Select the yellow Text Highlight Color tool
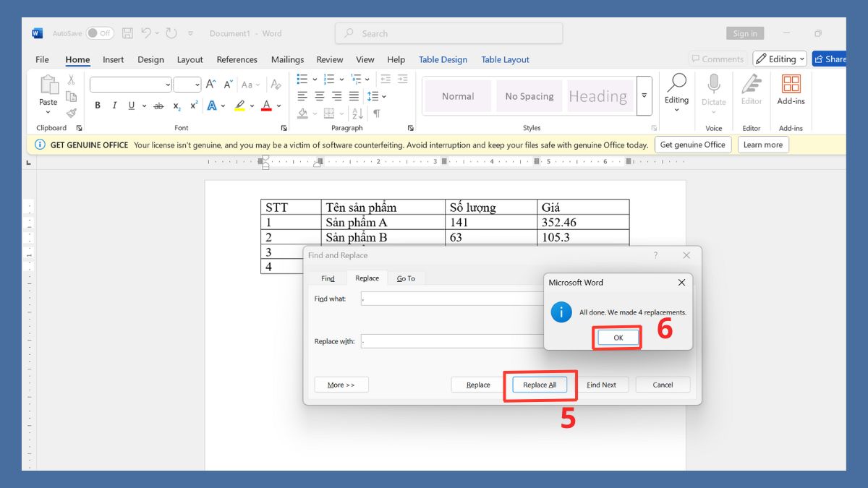The height and width of the screenshot is (488, 868). (x=239, y=106)
